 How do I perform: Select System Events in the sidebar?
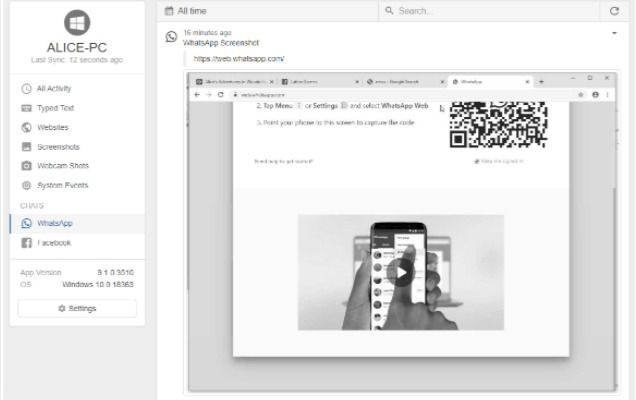tap(77, 185)
